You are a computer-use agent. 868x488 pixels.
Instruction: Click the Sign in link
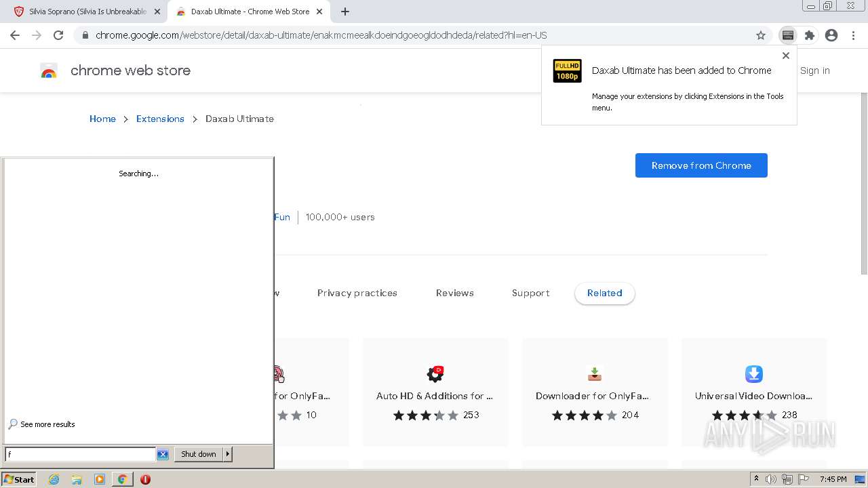(814, 70)
